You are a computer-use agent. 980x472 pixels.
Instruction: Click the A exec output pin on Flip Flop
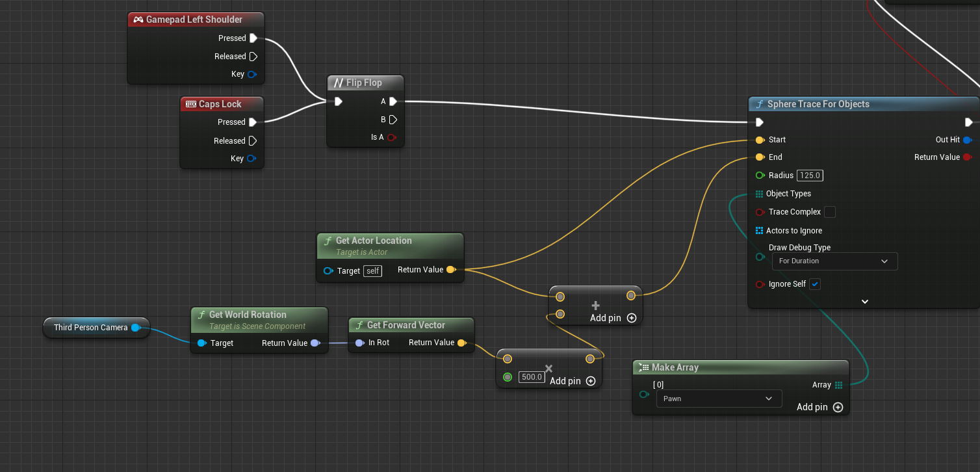393,101
